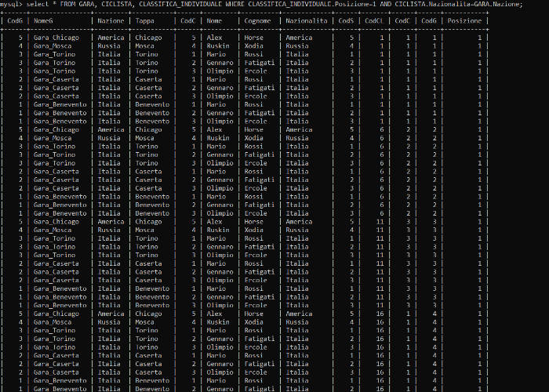Screen dimensions: 549x392
Task: Click 'Xodia' in the second data row
Action: (254, 46)
